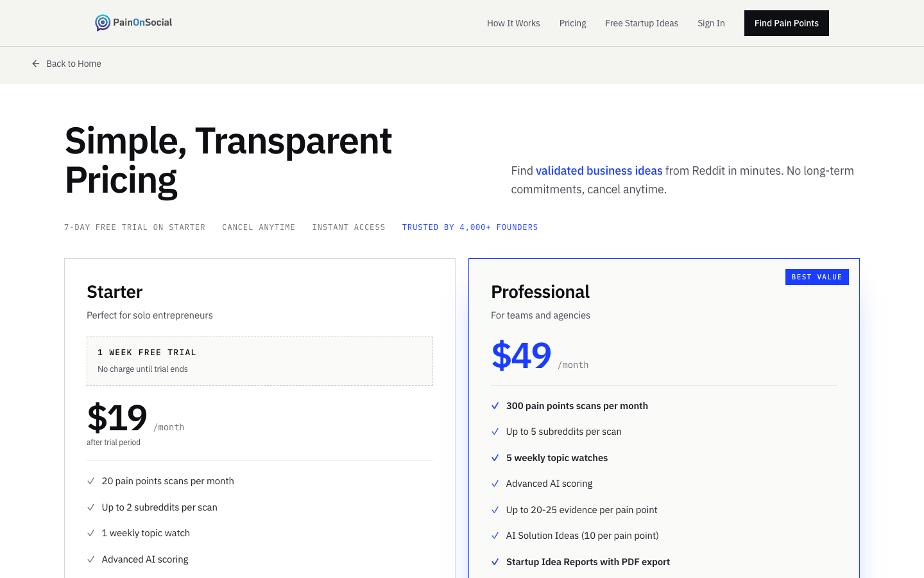
Task: Click TRUSTED BY 4,000+ FOUNDERS text
Action: click(x=470, y=227)
